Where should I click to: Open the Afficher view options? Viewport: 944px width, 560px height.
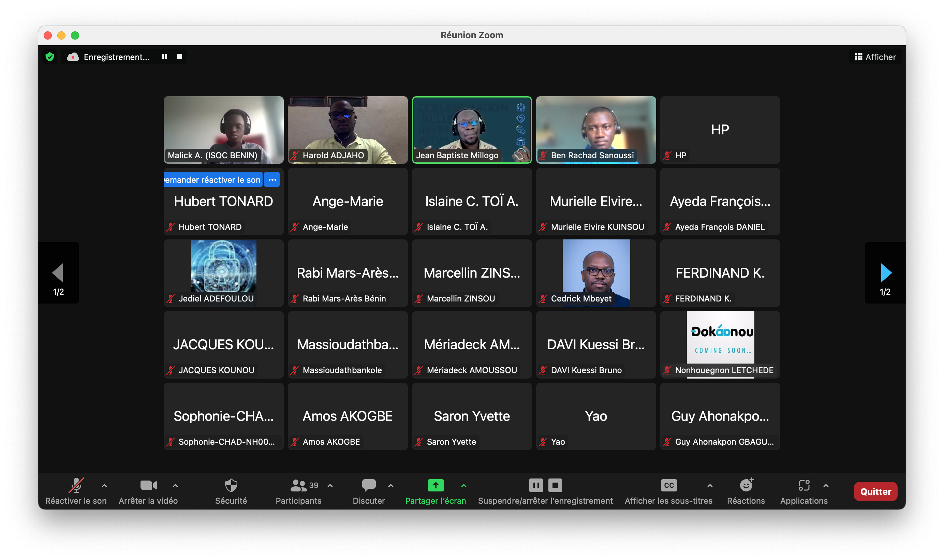[875, 57]
